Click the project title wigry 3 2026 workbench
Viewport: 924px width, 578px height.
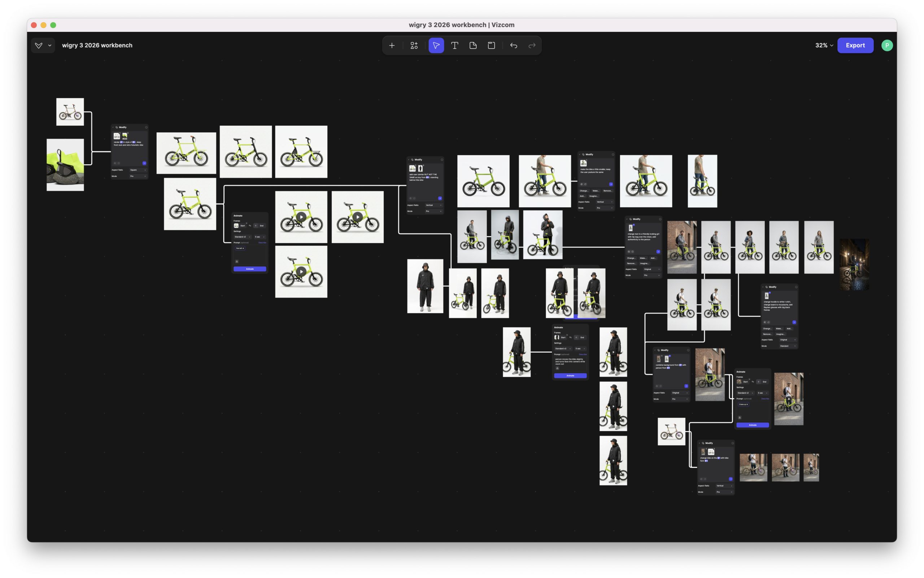[97, 45]
